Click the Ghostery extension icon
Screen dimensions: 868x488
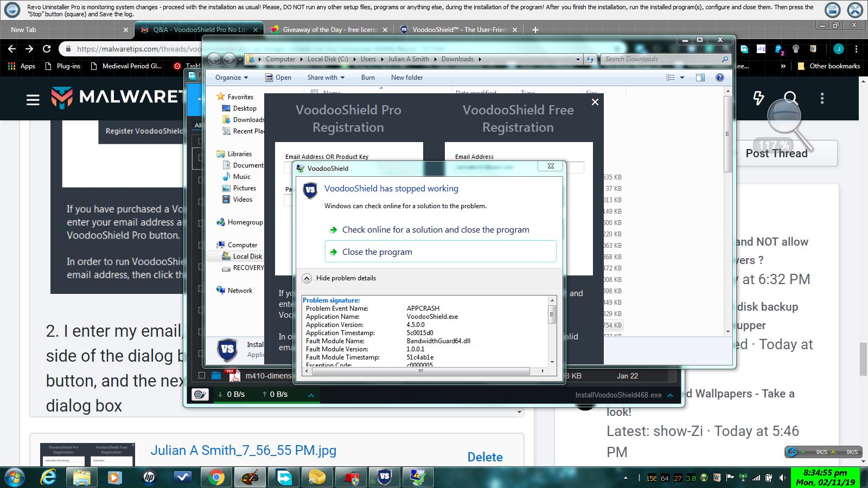[x=780, y=49]
